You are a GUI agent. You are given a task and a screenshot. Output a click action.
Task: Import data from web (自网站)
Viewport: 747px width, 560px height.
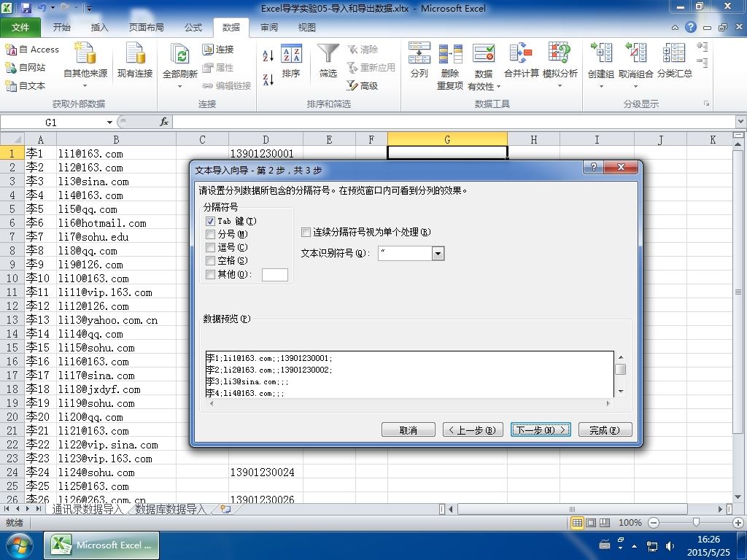click(26, 67)
